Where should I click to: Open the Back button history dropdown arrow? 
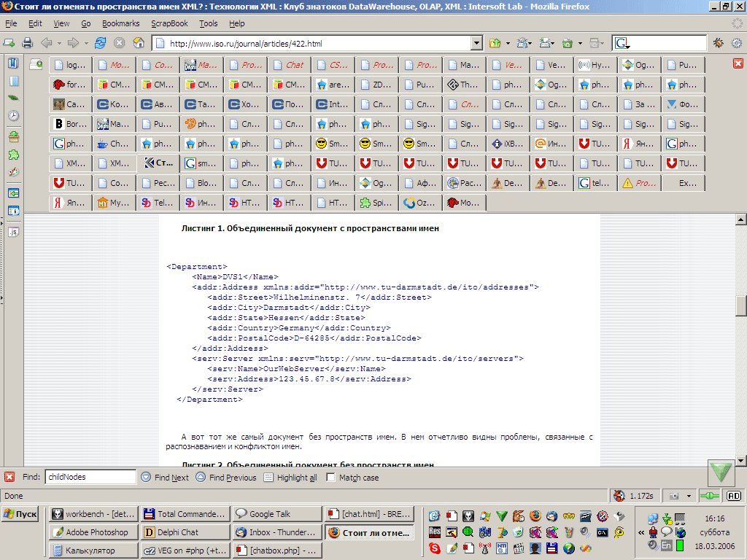tap(59, 44)
